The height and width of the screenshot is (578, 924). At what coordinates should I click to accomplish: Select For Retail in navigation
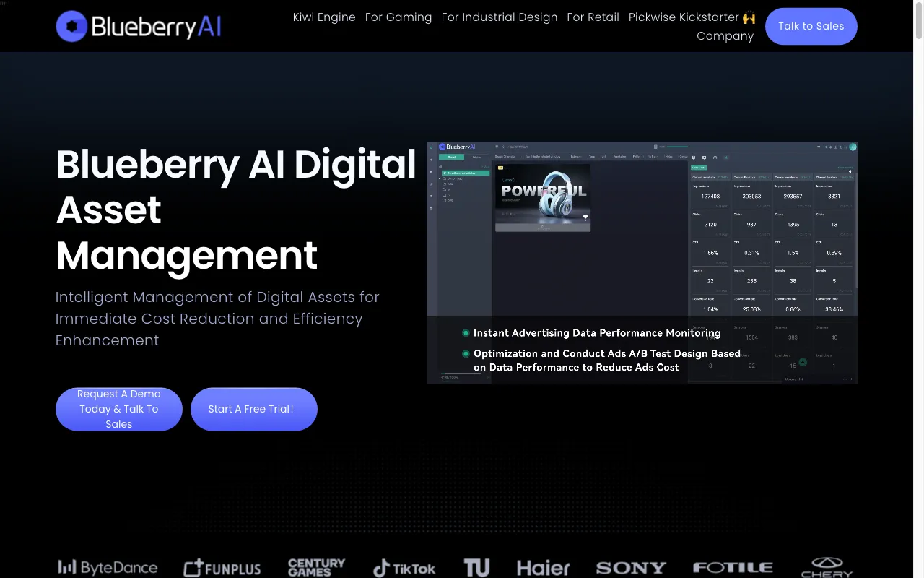point(593,17)
